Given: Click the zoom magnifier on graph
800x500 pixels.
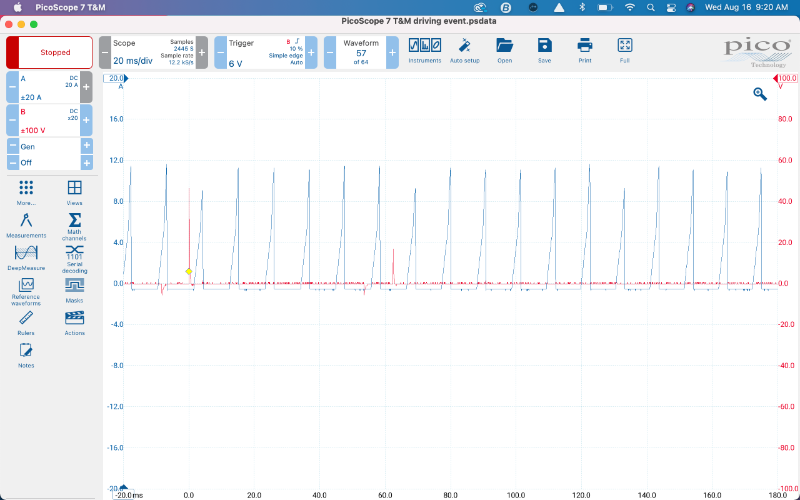Looking at the screenshot, I should point(760,93).
